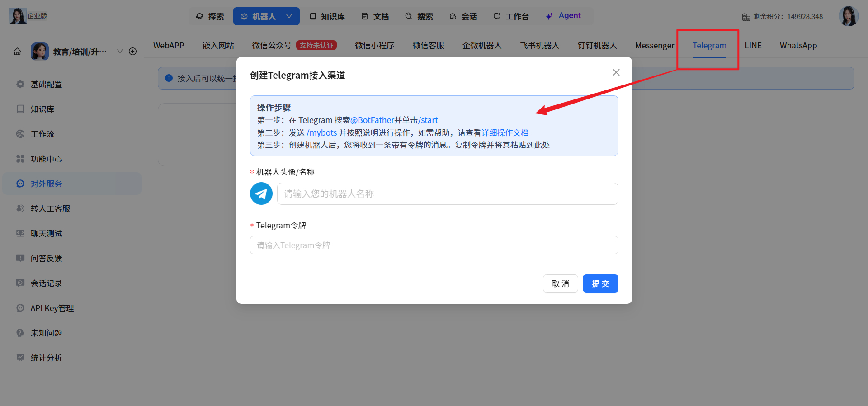Click the 功能中心 grid icon

point(20,159)
